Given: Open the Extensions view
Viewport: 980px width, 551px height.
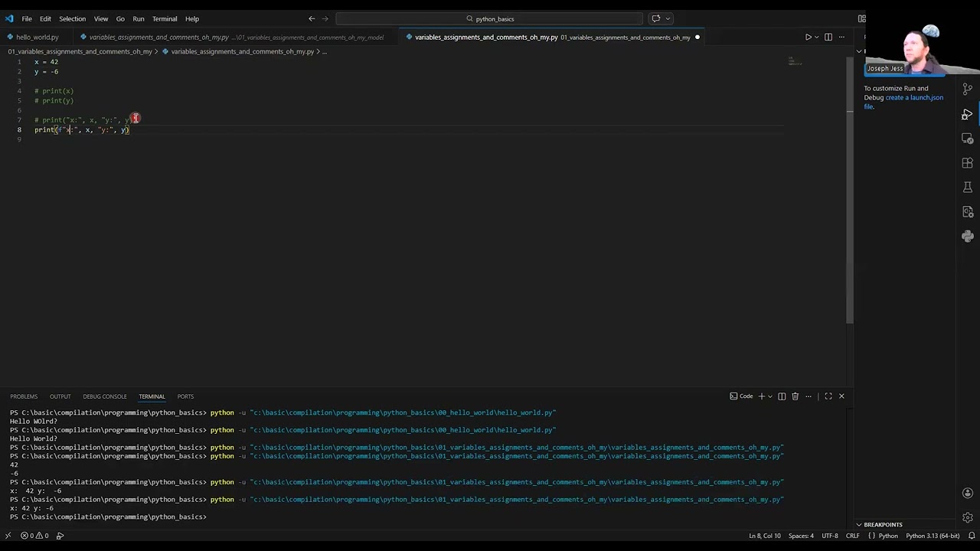Looking at the screenshot, I should point(967,163).
